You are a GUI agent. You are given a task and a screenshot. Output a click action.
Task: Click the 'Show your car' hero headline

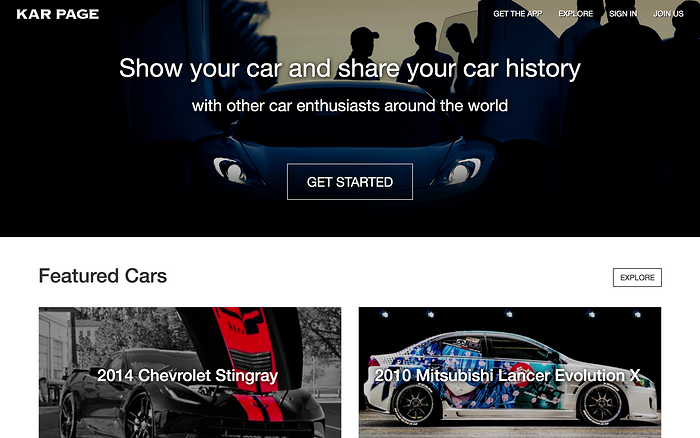(350, 69)
